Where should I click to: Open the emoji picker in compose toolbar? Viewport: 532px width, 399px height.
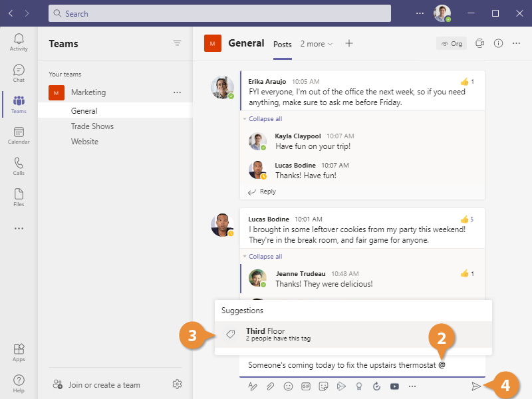pos(288,386)
